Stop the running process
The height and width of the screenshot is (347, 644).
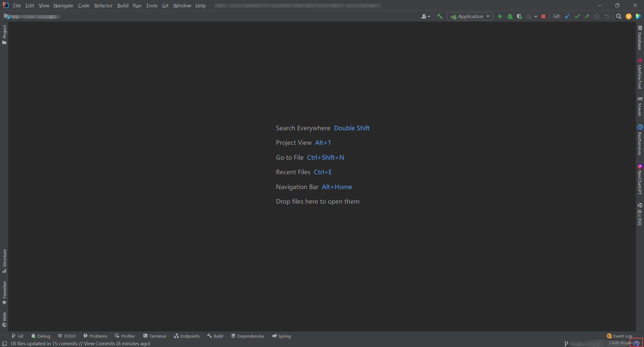click(543, 17)
